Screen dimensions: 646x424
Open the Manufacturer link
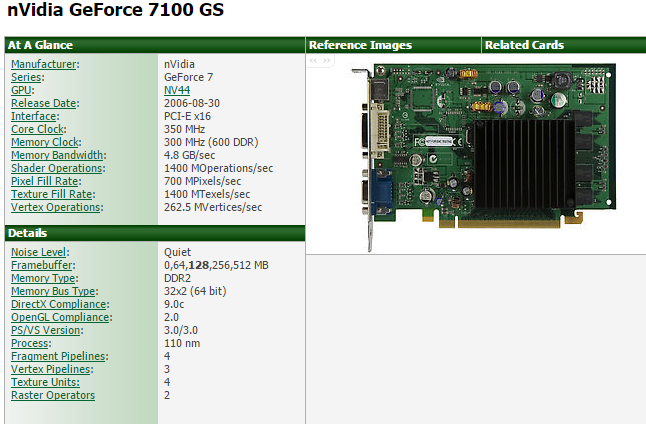point(44,64)
